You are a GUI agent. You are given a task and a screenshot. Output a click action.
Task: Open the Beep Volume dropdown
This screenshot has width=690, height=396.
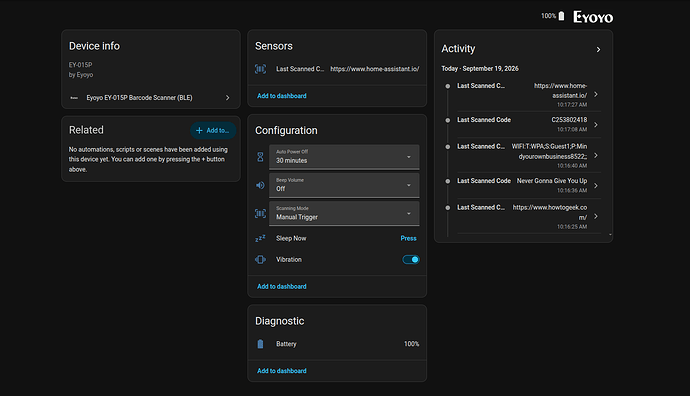point(344,185)
